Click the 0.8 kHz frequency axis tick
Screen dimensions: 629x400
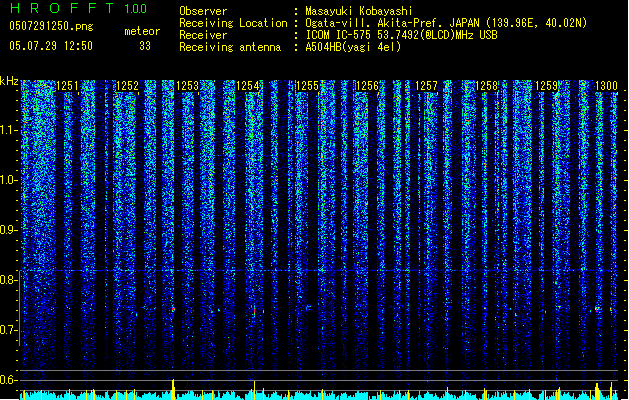(9, 280)
